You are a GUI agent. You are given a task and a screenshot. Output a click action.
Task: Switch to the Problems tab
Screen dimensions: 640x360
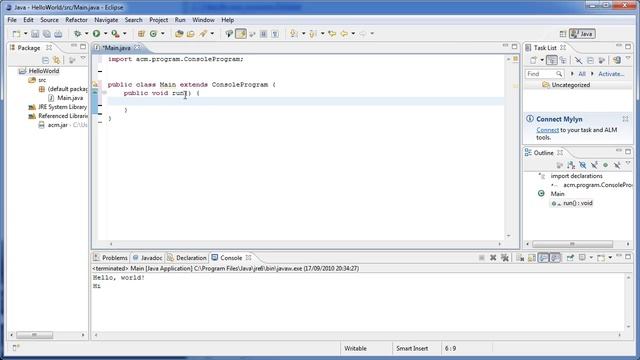[x=110, y=258]
